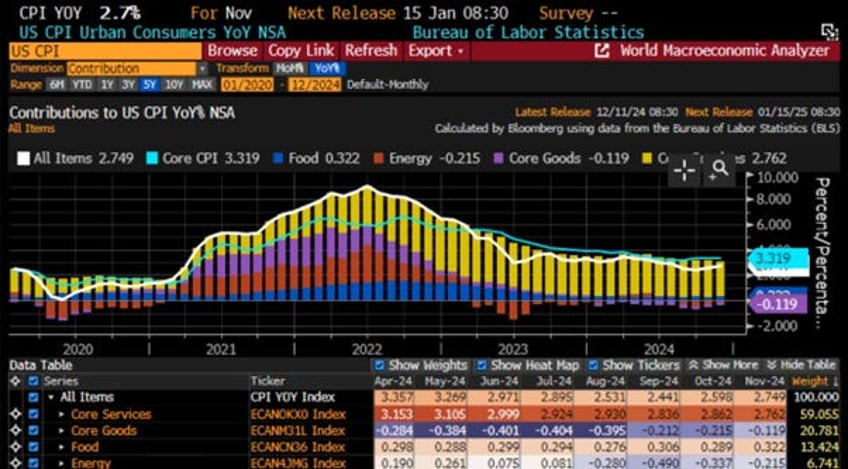Image resolution: width=848 pixels, height=469 pixels.
Task: Open the Export dropdown arrow
Action: (461, 51)
